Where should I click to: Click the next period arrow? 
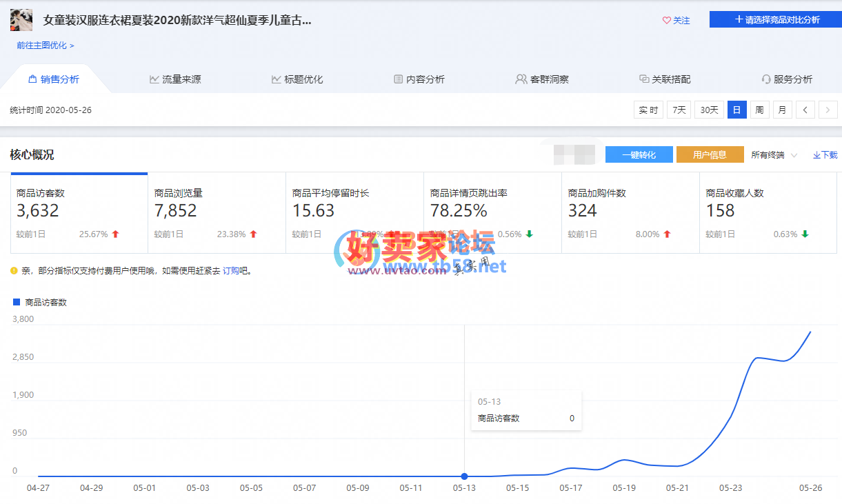pyautogui.click(x=828, y=110)
